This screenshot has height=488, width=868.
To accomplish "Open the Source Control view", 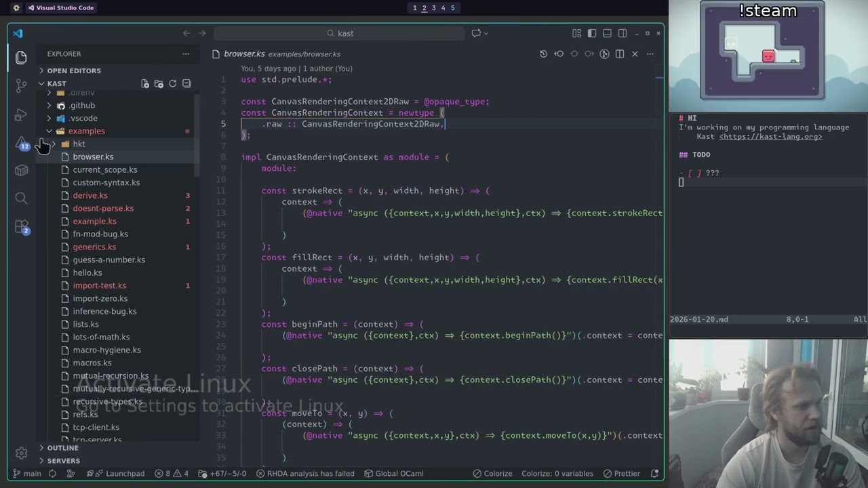I will (x=21, y=86).
